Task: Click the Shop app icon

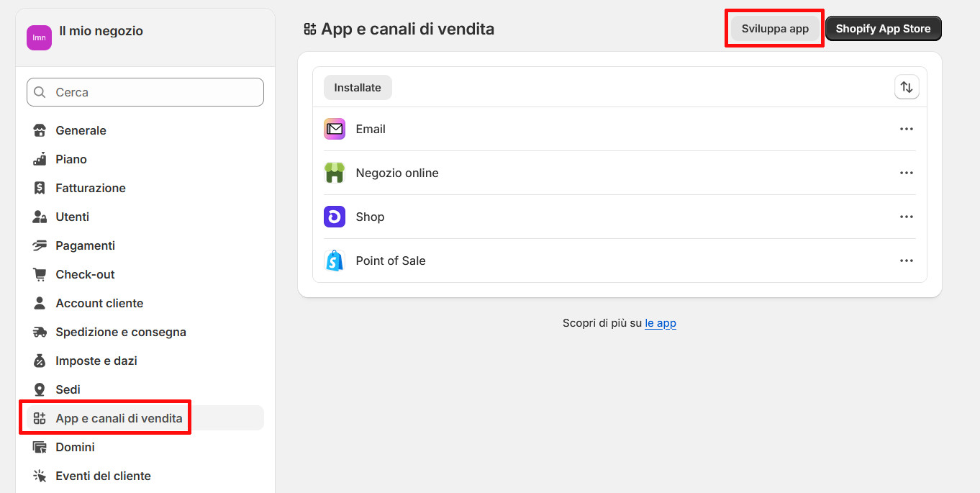Action: point(335,217)
